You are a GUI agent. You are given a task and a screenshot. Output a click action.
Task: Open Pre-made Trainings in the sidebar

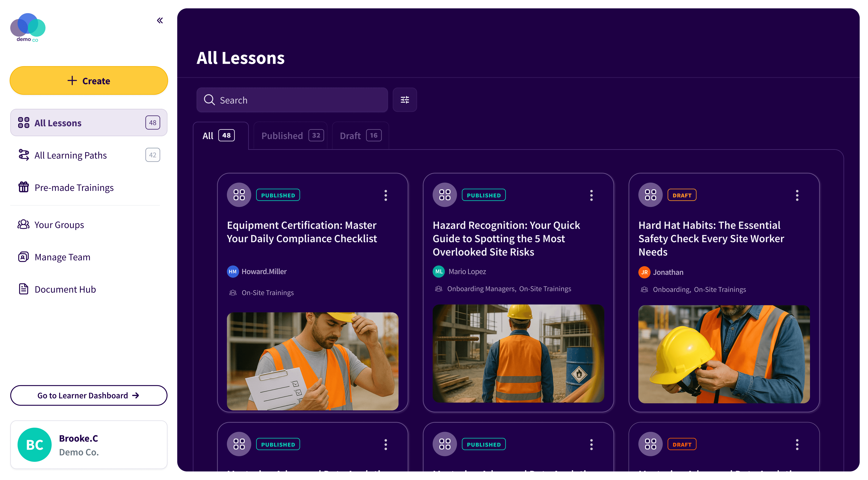pos(89,187)
